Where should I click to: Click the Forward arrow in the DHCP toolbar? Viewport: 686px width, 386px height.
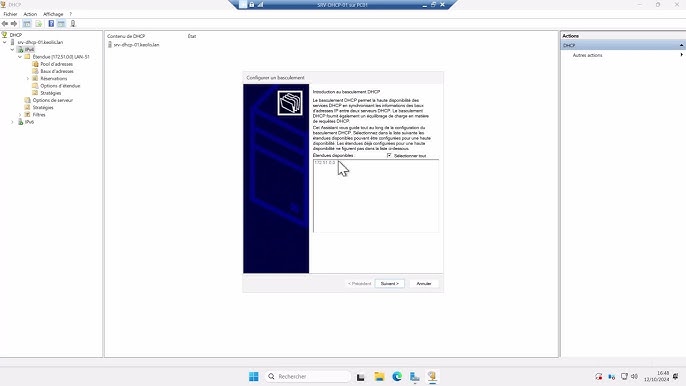click(x=14, y=24)
